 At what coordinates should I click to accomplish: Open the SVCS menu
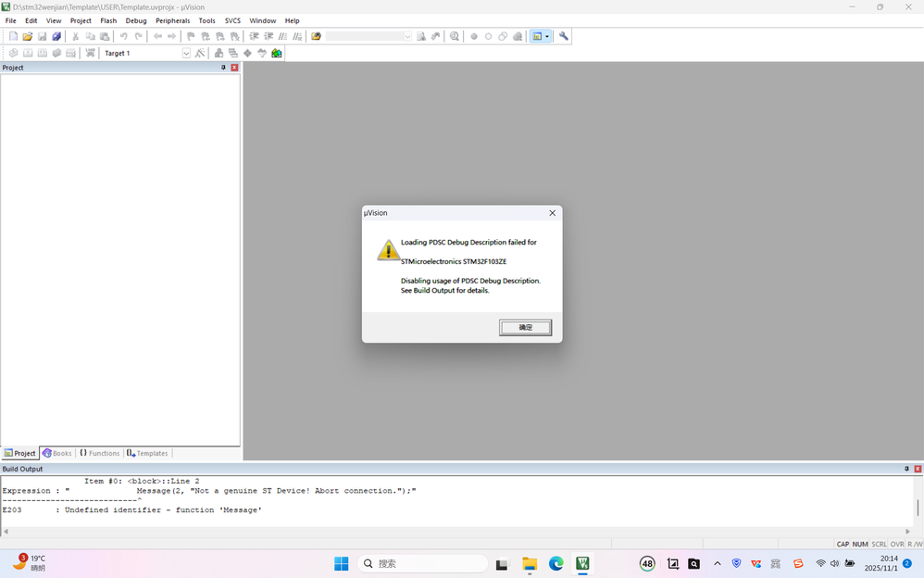232,20
